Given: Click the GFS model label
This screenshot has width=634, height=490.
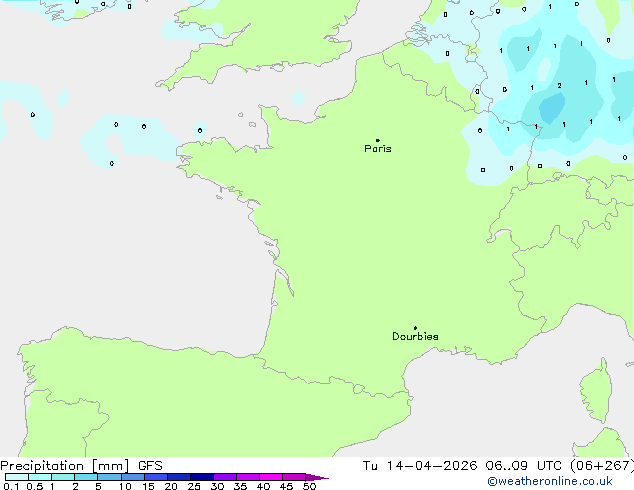Looking at the screenshot, I should (150, 466).
